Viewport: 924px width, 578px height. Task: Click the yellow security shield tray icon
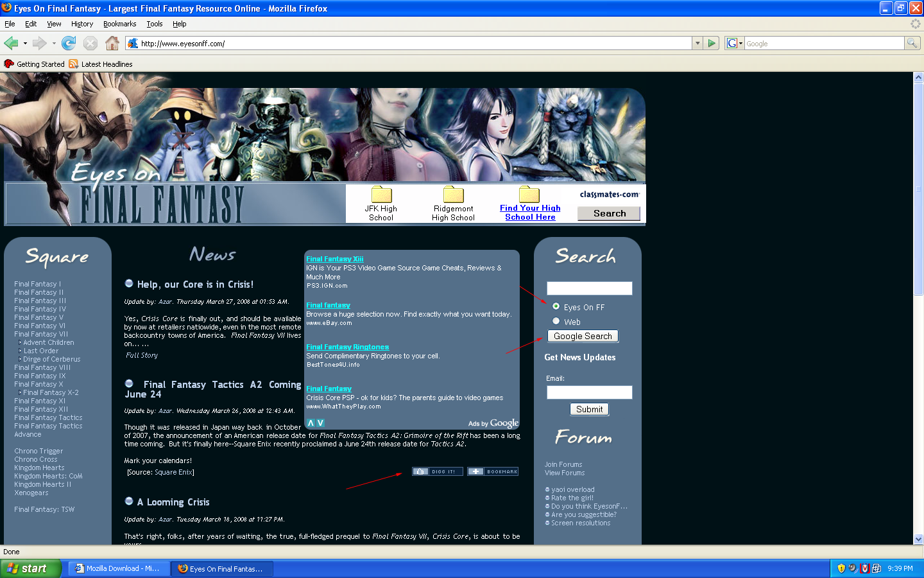pyautogui.click(x=841, y=568)
